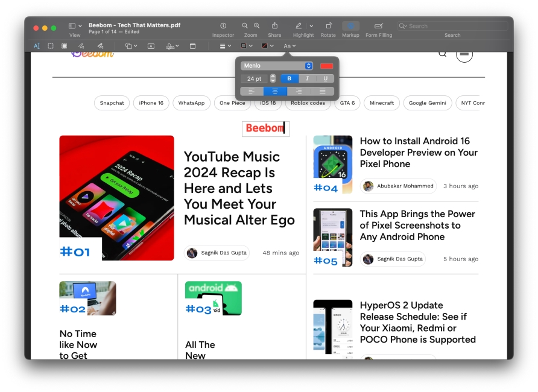Open the Menlo font dropdown
The image size is (538, 392).
click(277, 66)
